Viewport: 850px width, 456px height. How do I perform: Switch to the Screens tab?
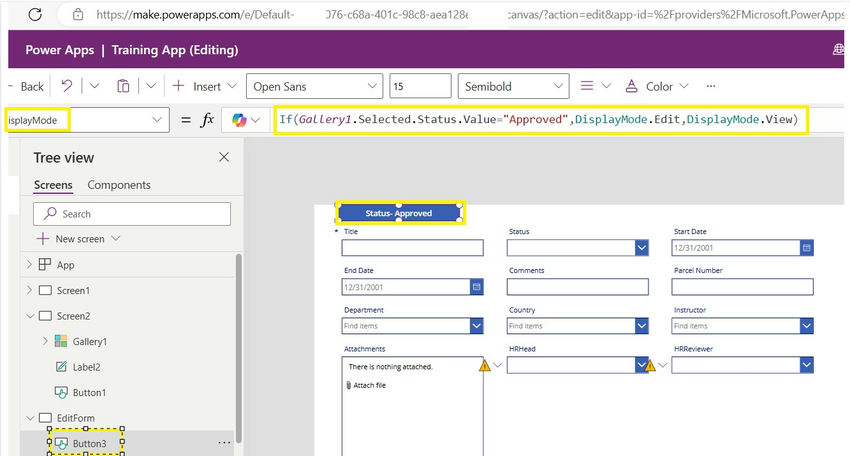point(53,185)
